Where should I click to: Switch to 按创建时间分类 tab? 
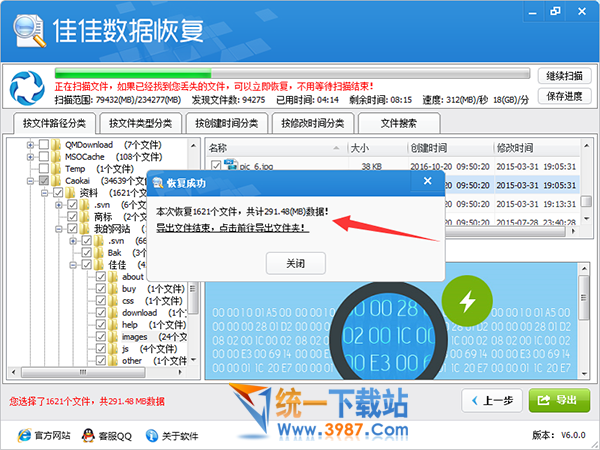pos(227,123)
